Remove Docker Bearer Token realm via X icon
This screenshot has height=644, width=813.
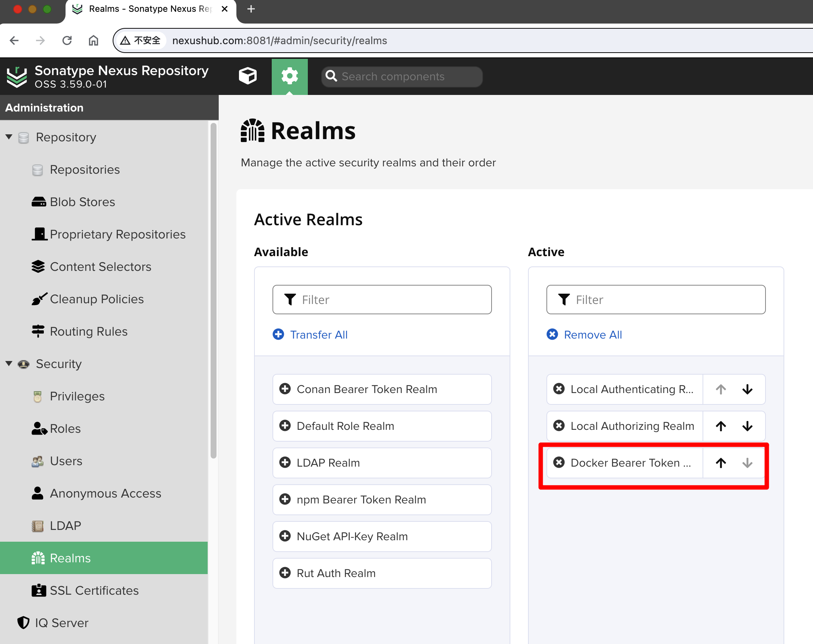(559, 462)
